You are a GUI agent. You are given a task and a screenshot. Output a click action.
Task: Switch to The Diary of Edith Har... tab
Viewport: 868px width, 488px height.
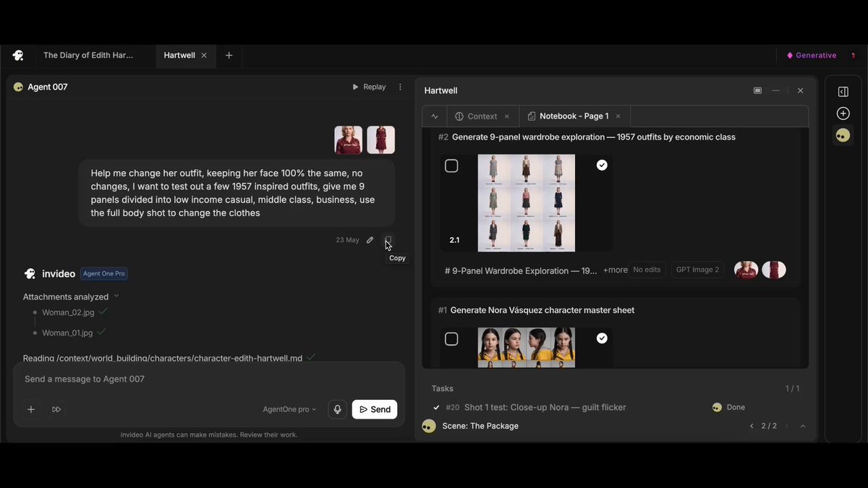88,55
